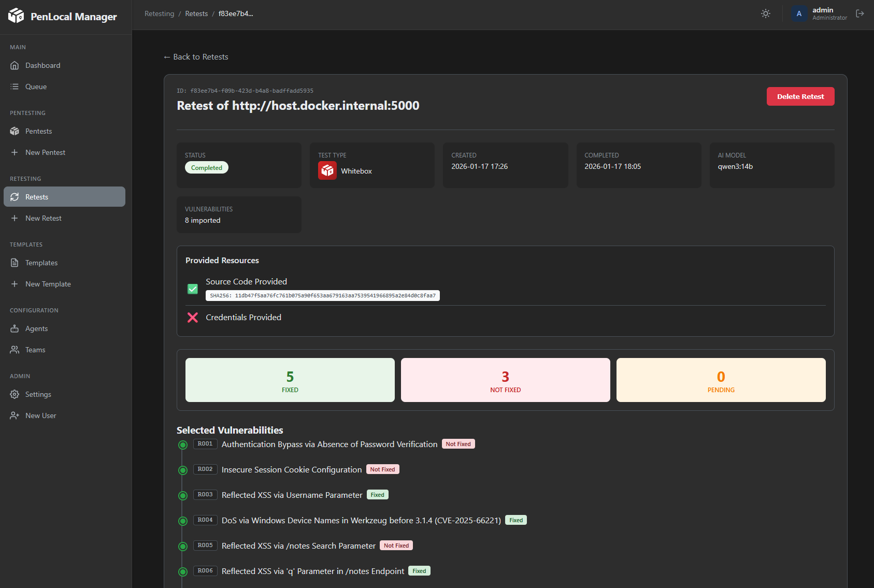Click the Teams people icon
The image size is (874, 588).
pos(15,350)
